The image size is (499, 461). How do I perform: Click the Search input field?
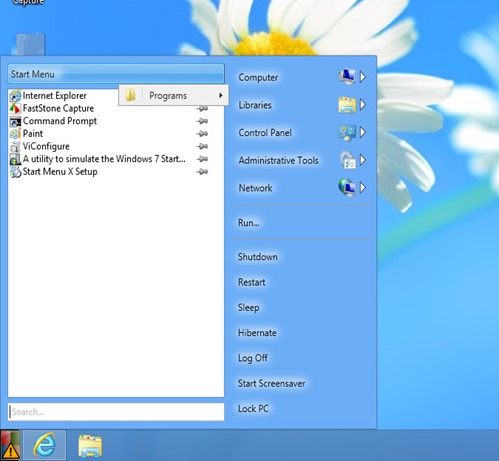[116, 412]
